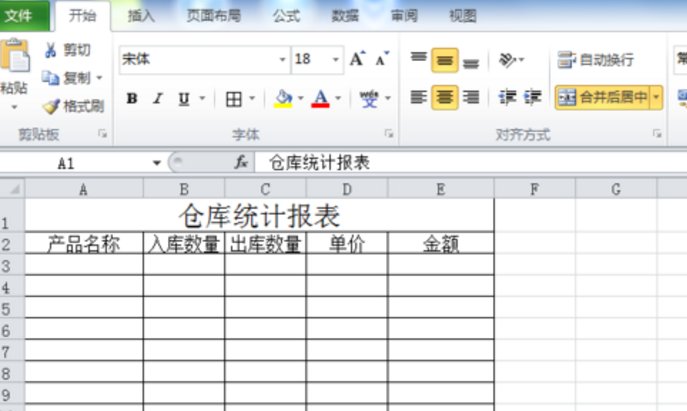Increase indent

(x=533, y=97)
